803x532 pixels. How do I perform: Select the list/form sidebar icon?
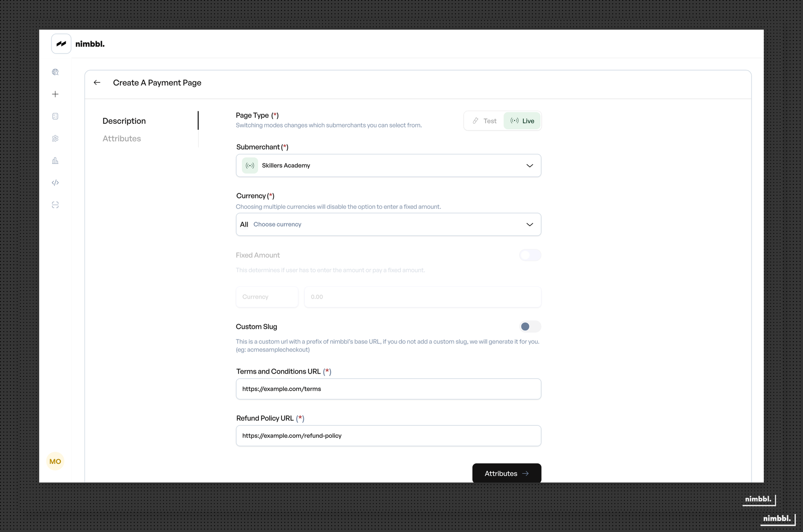55,116
